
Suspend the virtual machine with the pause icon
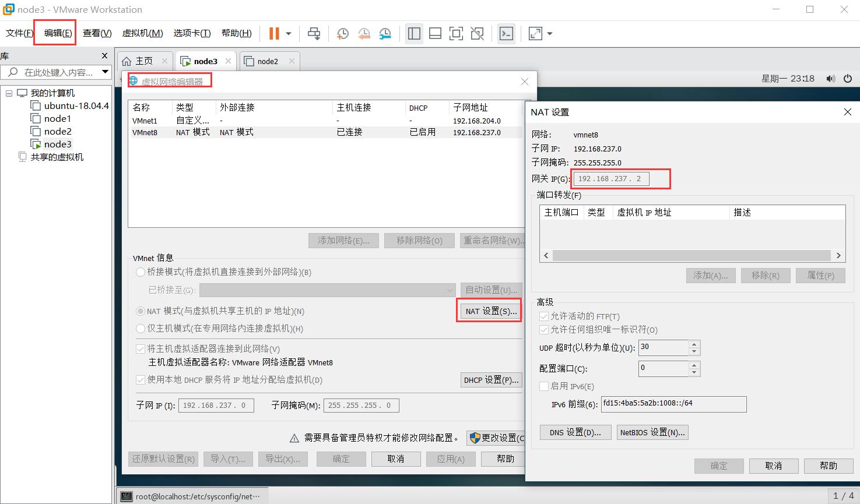click(274, 33)
